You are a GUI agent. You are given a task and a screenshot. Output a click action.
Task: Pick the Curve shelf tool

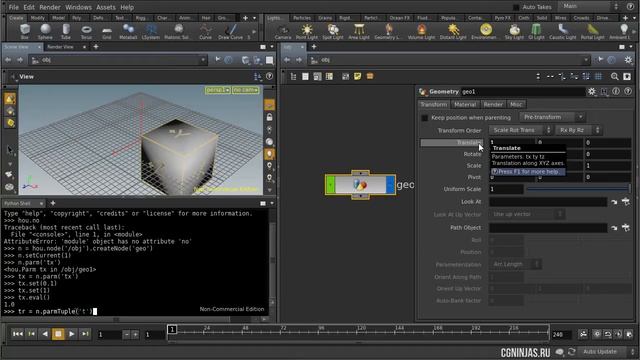click(205, 31)
